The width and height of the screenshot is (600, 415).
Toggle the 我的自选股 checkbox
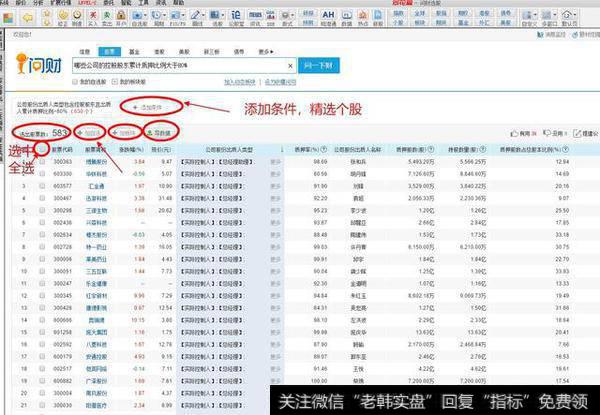(75, 81)
